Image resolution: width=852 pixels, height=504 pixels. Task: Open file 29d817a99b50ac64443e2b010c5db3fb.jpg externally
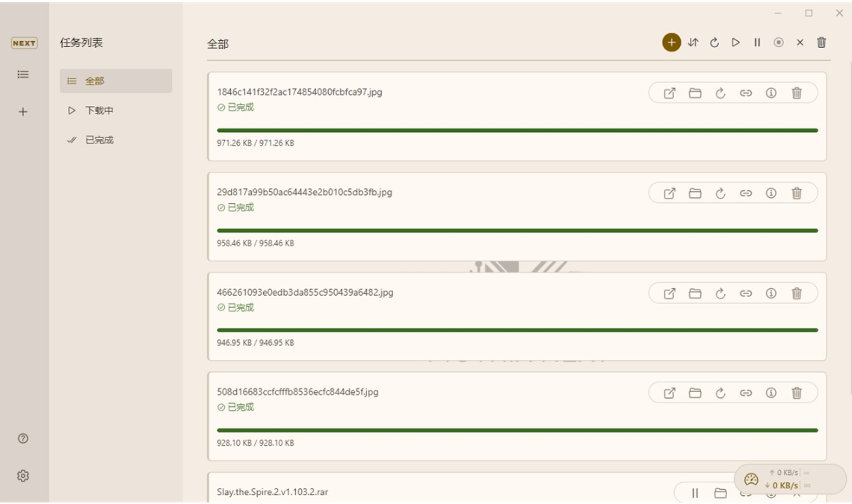tap(670, 193)
